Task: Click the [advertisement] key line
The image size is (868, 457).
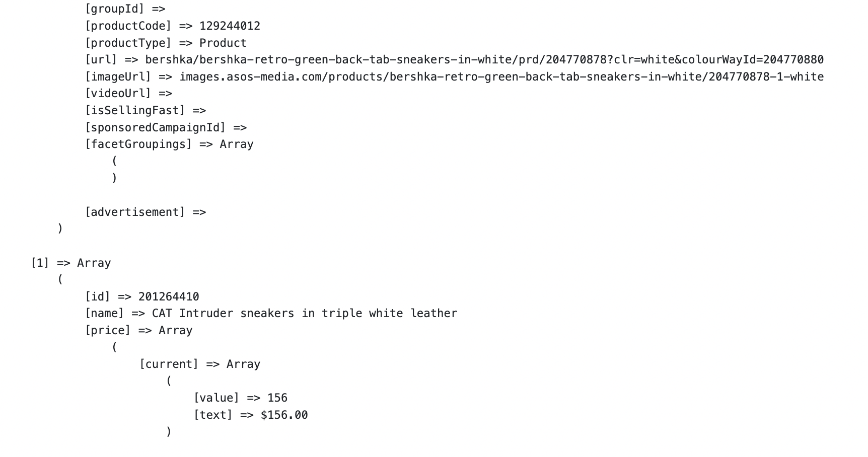Action: click(x=146, y=212)
